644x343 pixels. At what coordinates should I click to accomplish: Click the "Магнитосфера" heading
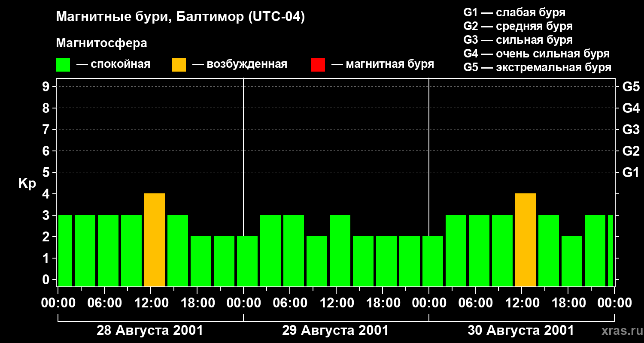[x=102, y=43]
